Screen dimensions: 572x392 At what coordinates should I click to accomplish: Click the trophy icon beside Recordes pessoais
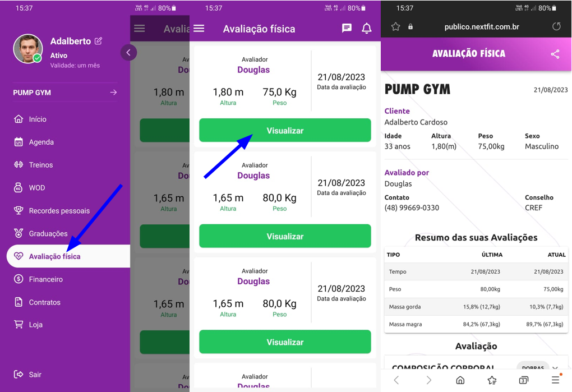pyautogui.click(x=19, y=210)
